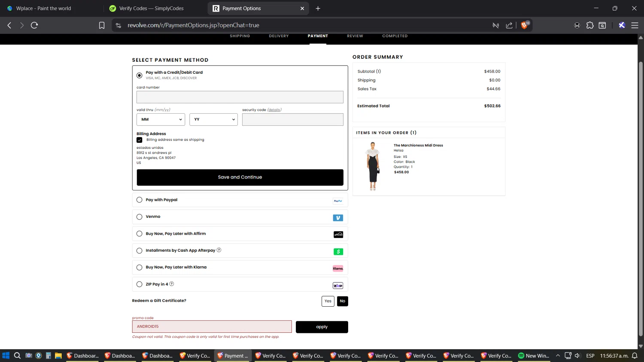This screenshot has width=644, height=362.
Task: Click the PayPal logo icon
Action: tap(338, 201)
